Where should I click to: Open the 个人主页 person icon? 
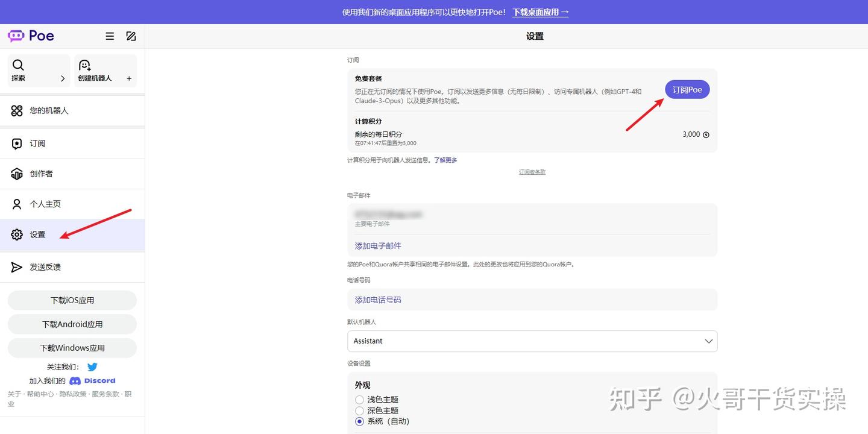[x=17, y=204]
